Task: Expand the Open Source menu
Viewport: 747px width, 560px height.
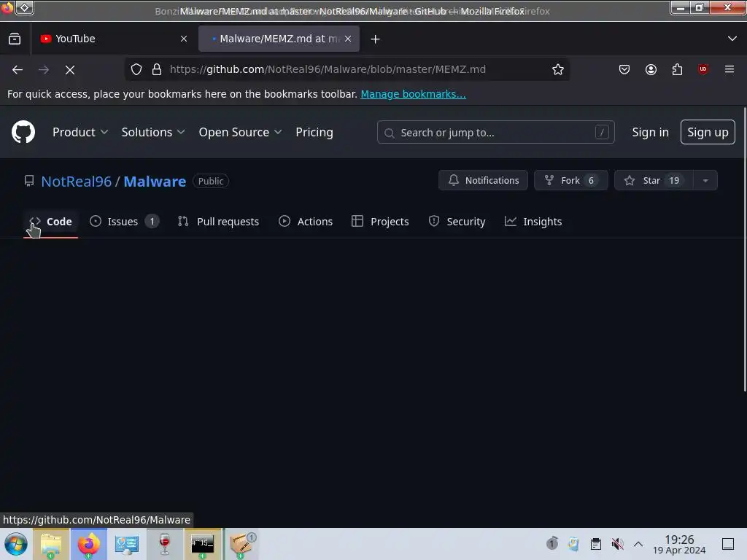Action: coord(240,133)
